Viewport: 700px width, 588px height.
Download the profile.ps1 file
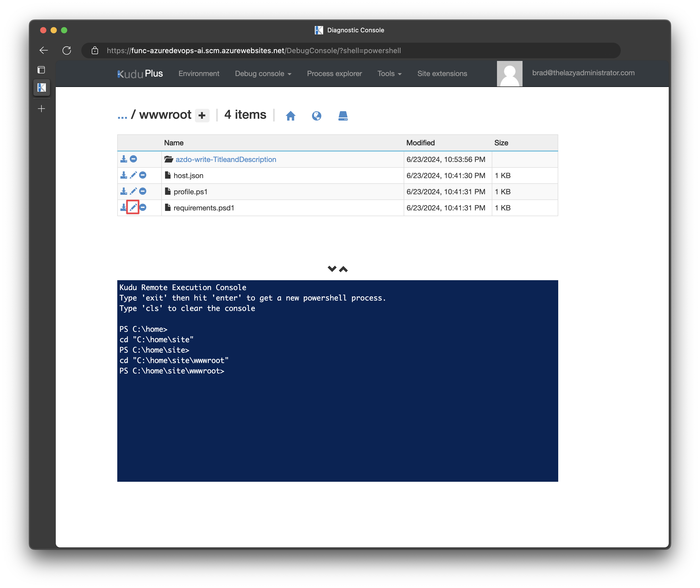[124, 191]
